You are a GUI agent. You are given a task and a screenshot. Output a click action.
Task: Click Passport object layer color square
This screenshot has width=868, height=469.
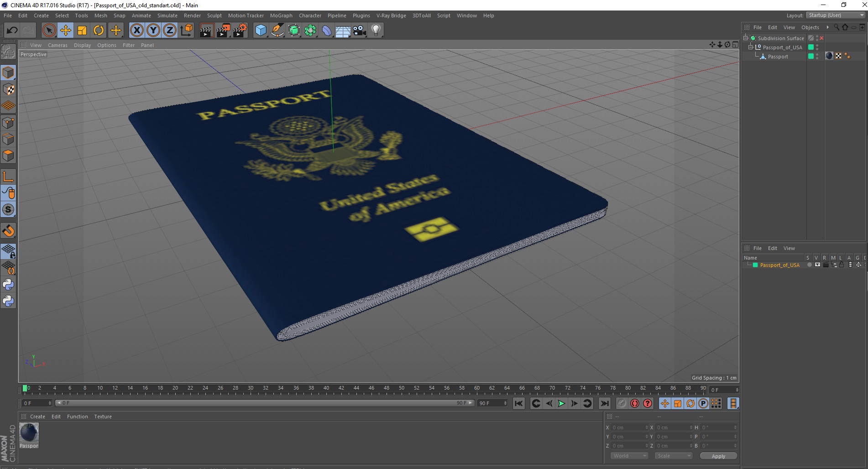811,56
